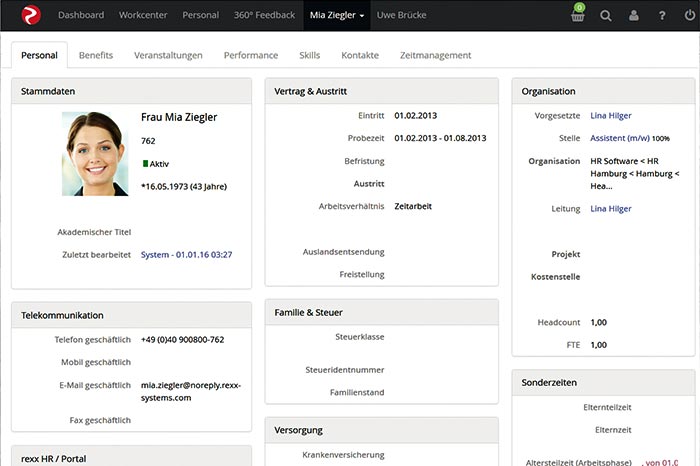Switch to the Kontakte tab
Image resolution: width=700 pixels, height=466 pixels.
[x=360, y=55]
